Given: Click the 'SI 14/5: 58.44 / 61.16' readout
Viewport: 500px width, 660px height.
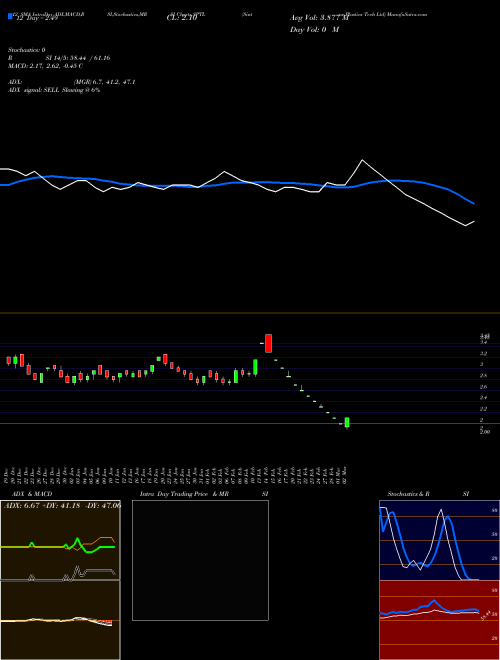Looking at the screenshot, I should pos(78,58).
